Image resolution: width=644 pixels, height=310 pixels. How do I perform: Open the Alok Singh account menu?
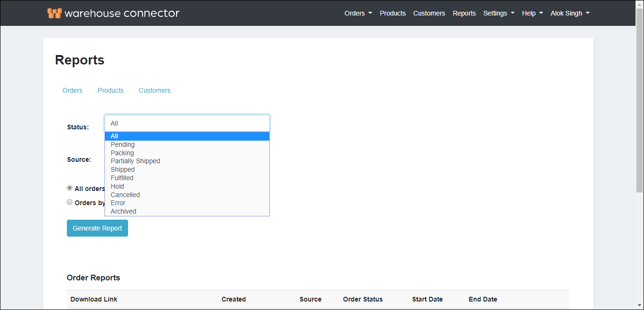(567, 13)
